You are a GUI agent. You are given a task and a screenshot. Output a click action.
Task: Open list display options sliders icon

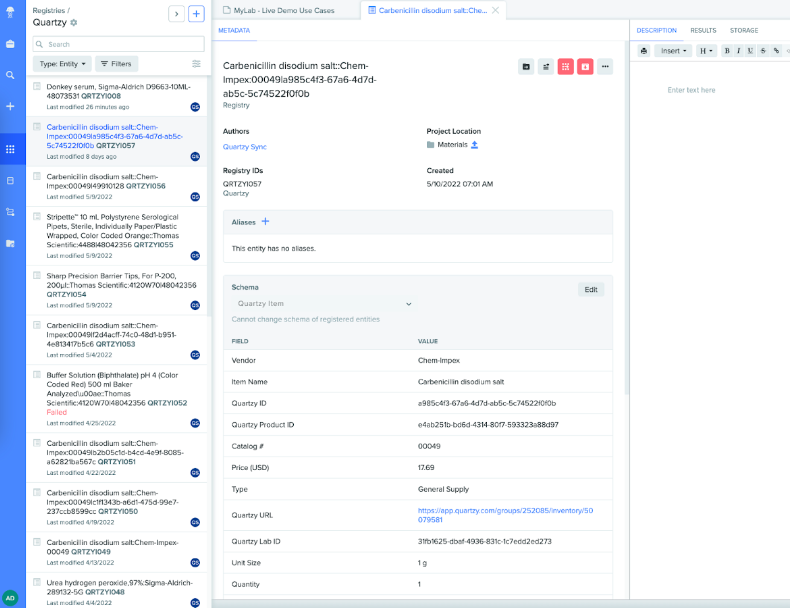click(x=196, y=63)
